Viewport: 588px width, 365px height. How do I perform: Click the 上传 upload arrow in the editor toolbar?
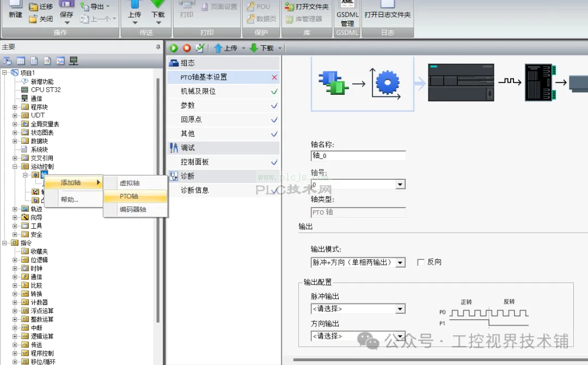(x=226, y=48)
